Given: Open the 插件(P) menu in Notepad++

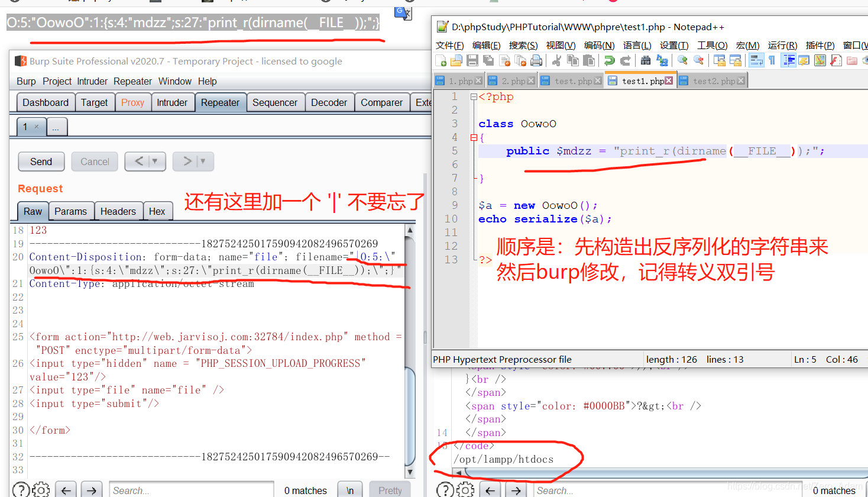Looking at the screenshot, I should (x=820, y=46).
